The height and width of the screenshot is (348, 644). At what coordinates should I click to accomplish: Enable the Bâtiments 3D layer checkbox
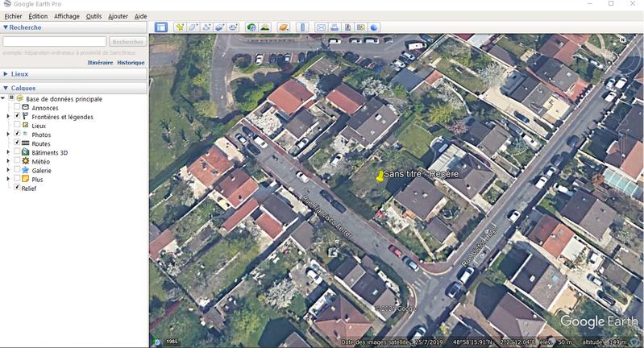click(x=18, y=152)
